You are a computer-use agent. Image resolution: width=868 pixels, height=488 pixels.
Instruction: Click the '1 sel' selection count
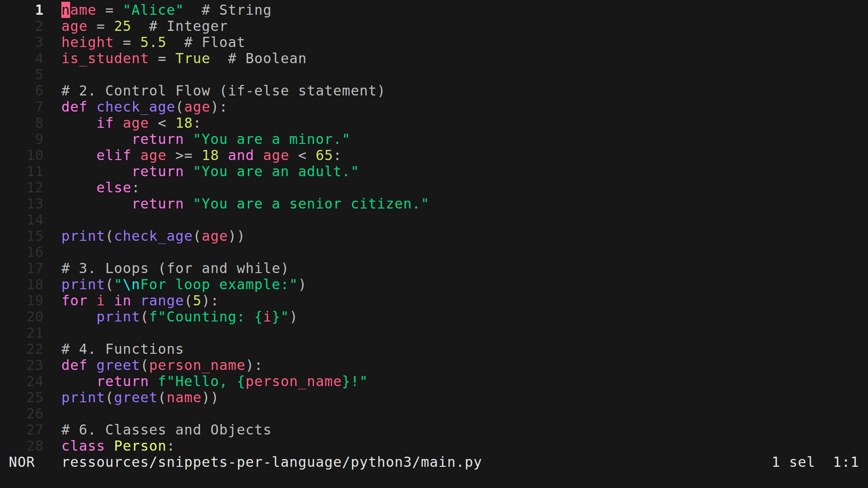click(x=793, y=462)
